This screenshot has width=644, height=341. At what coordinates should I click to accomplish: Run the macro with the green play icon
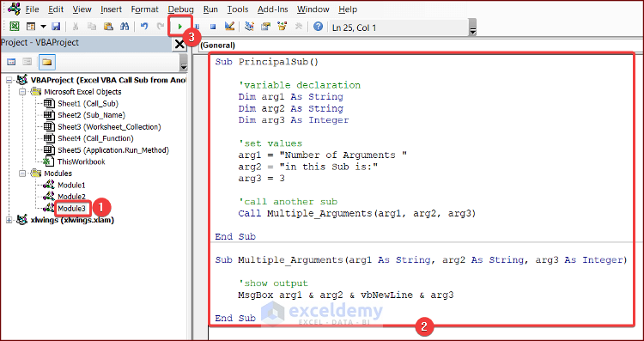[x=180, y=27]
